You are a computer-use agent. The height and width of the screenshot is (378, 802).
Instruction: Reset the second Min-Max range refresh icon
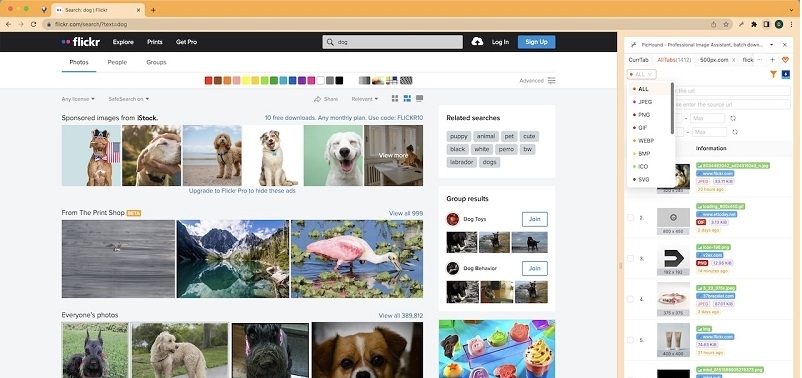point(735,132)
